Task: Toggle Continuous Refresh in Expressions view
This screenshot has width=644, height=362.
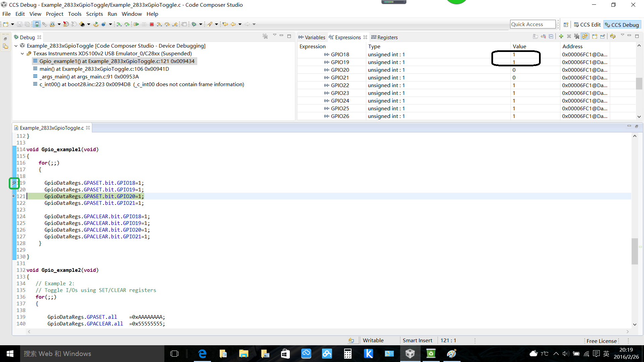Action: click(585, 36)
